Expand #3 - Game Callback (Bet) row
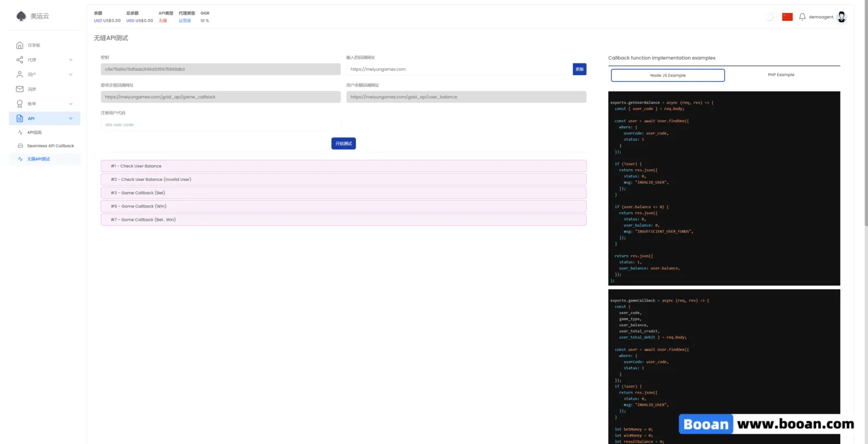 pyautogui.click(x=343, y=193)
